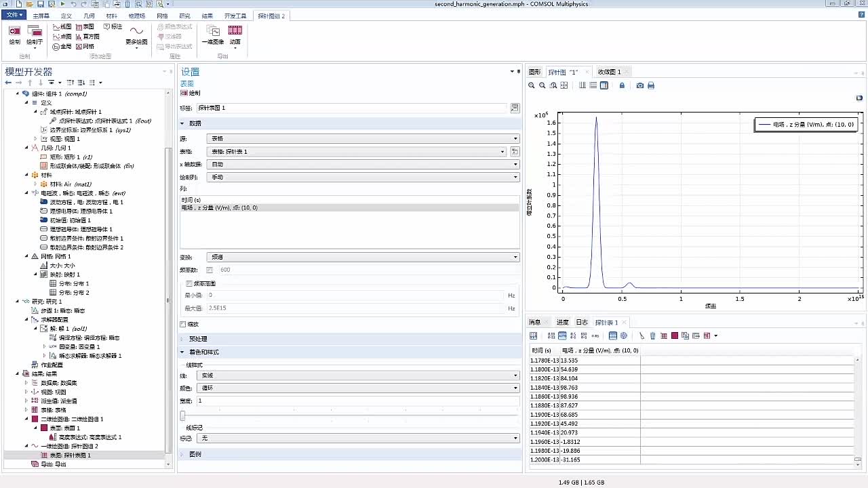
Task: Click the 绘制 button under the 表图 heading
Action: 191,93
